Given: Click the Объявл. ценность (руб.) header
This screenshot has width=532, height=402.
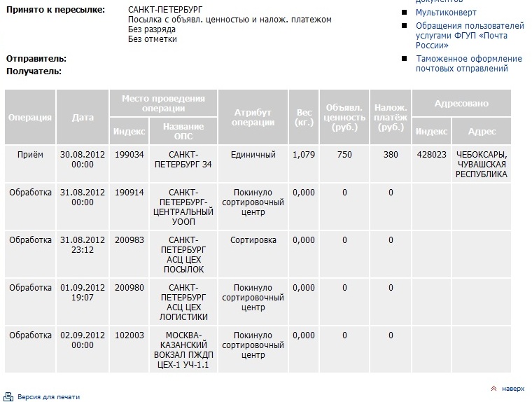Looking at the screenshot, I should (344, 117).
